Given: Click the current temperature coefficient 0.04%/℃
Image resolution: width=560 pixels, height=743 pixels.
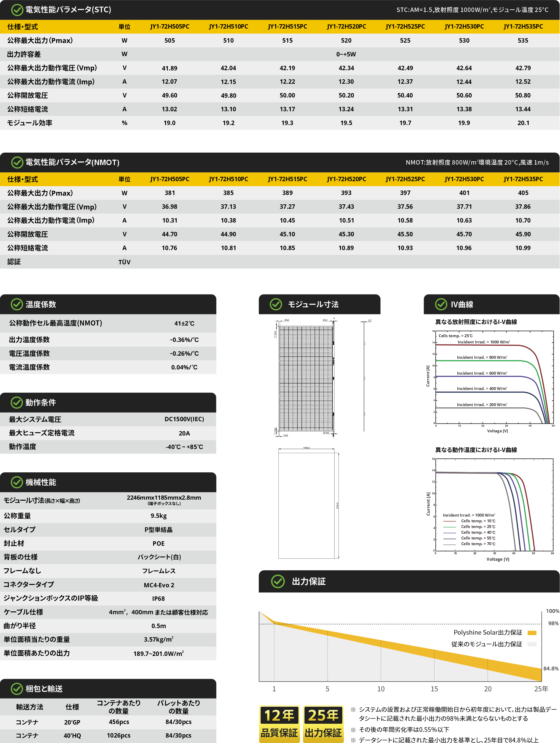Looking at the screenshot, I should [184, 367].
